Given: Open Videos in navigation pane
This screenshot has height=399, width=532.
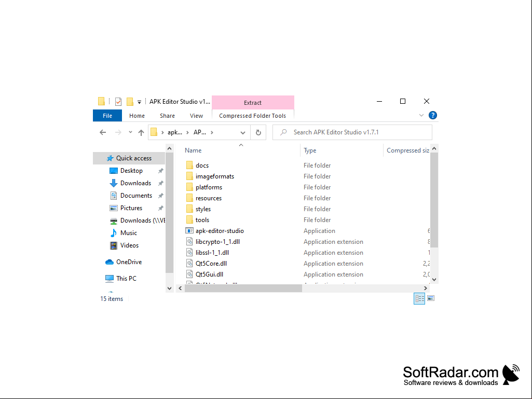Looking at the screenshot, I should (x=129, y=245).
